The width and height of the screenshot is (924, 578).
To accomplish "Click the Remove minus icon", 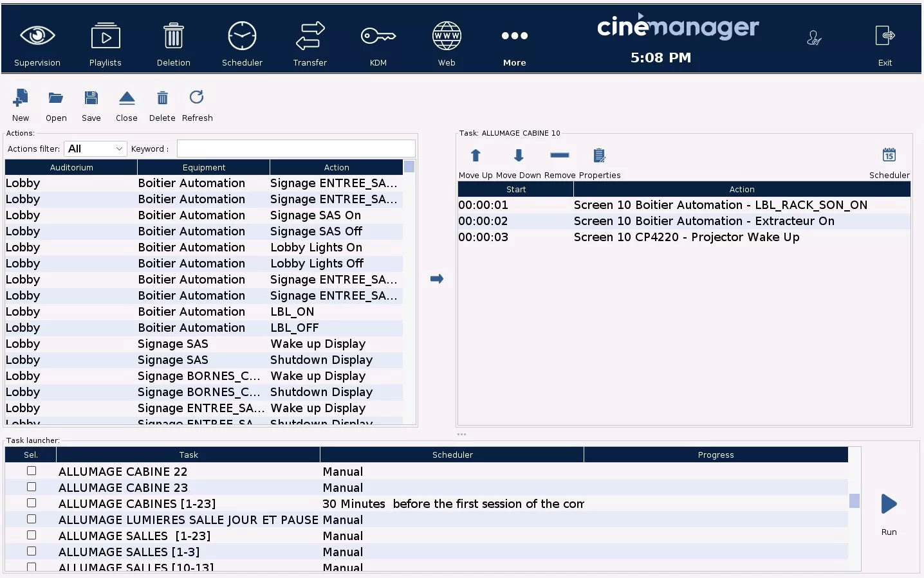I will (559, 156).
